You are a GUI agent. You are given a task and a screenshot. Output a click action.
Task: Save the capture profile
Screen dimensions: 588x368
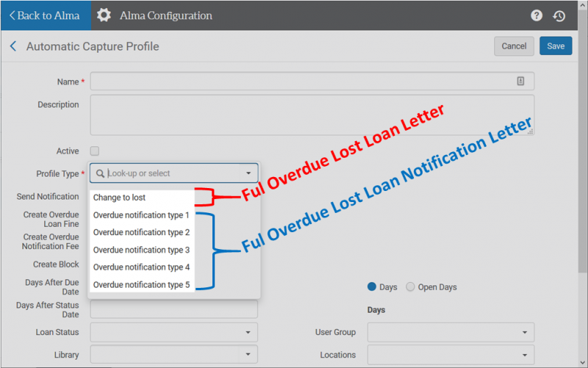[556, 46]
